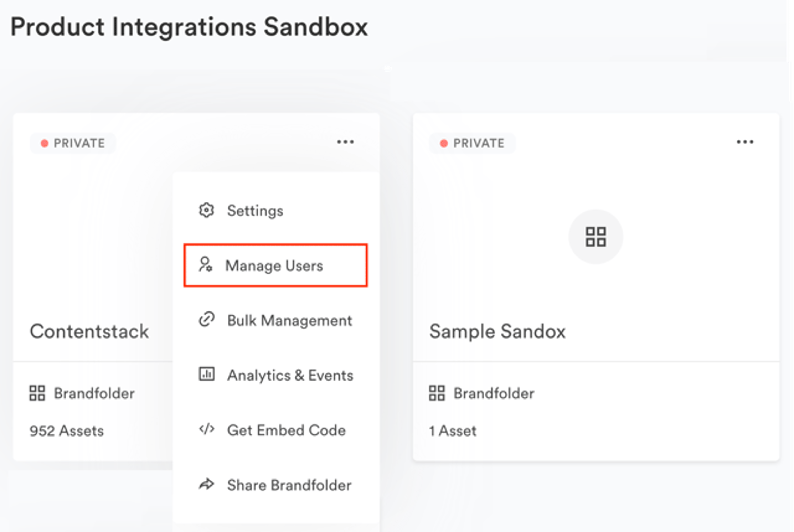
Task: Click the Analytics bar chart icon
Action: click(206, 374)
